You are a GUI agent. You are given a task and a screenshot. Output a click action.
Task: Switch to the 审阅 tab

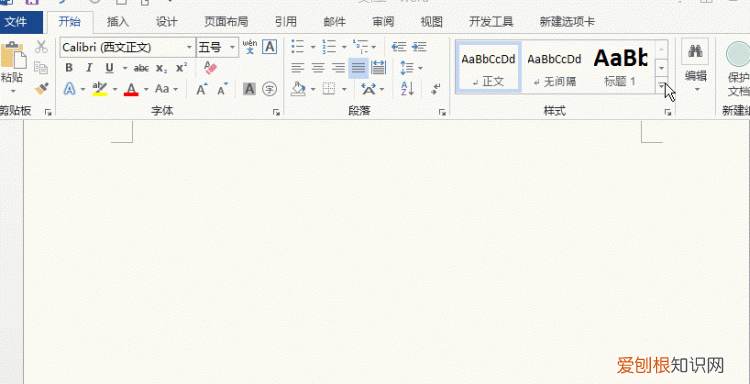[383, 22]
